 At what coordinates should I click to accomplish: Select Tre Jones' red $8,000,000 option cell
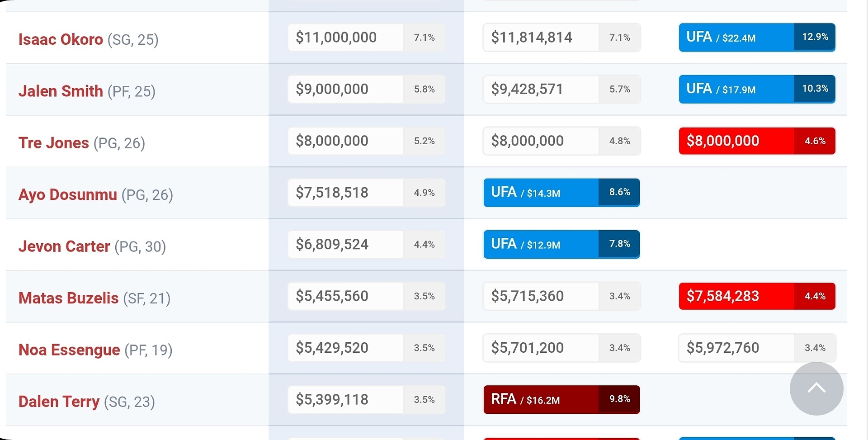[x=756, y=141]
